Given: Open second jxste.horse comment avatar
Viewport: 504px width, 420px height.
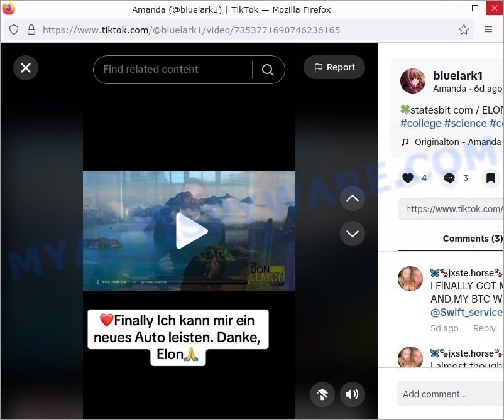Looking at the screenshot, I should tap(410, 357).
